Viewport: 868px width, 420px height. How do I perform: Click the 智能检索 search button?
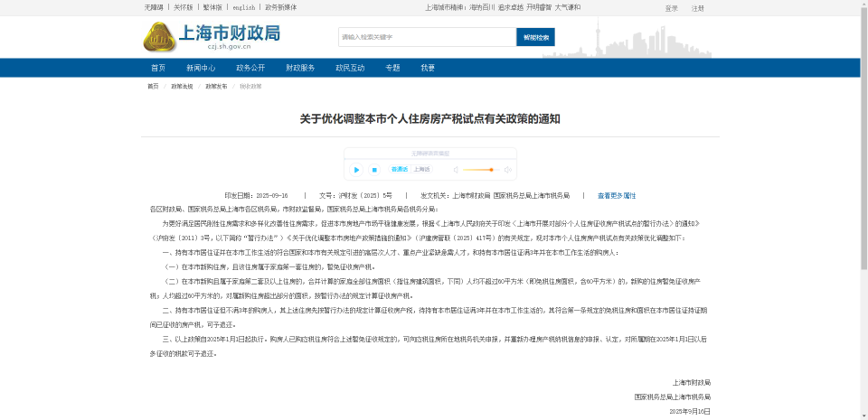[x=535, y=37]
